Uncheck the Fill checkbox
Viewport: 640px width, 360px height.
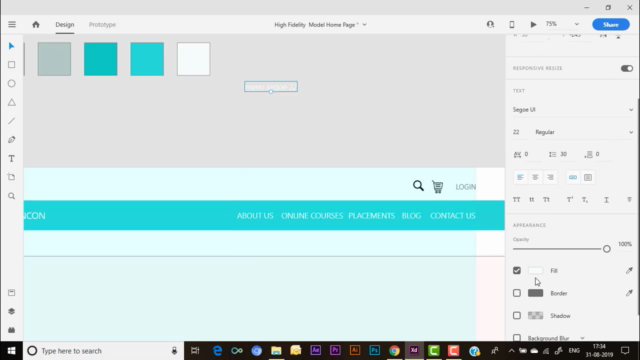(517, 270)
